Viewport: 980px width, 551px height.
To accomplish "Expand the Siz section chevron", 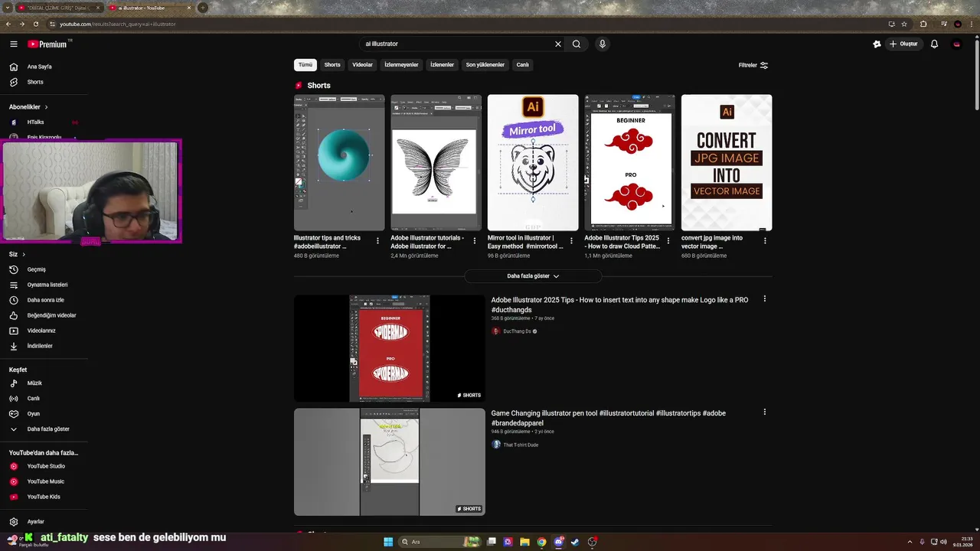I will [24, 254].
